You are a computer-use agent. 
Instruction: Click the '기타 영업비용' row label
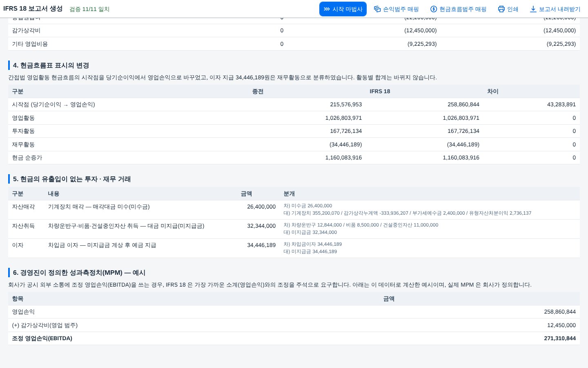click(x=30, y=44)
